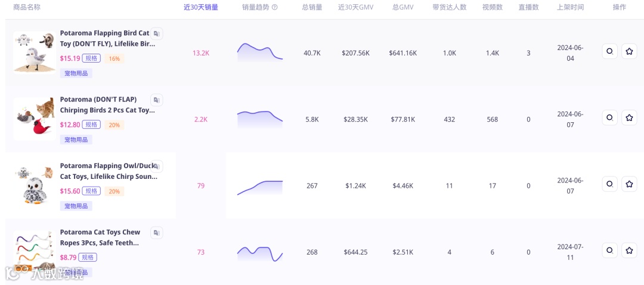
Task: Click the Owl/Duck product thumbnail
Action: (34, 185)
